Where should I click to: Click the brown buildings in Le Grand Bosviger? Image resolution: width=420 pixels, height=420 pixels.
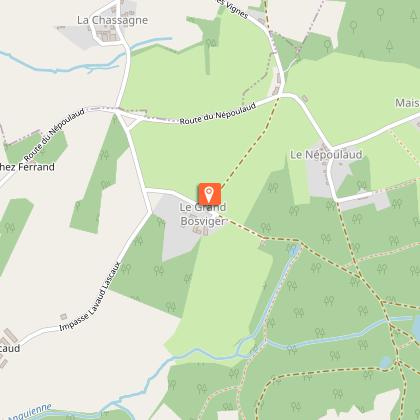point(200,230)
